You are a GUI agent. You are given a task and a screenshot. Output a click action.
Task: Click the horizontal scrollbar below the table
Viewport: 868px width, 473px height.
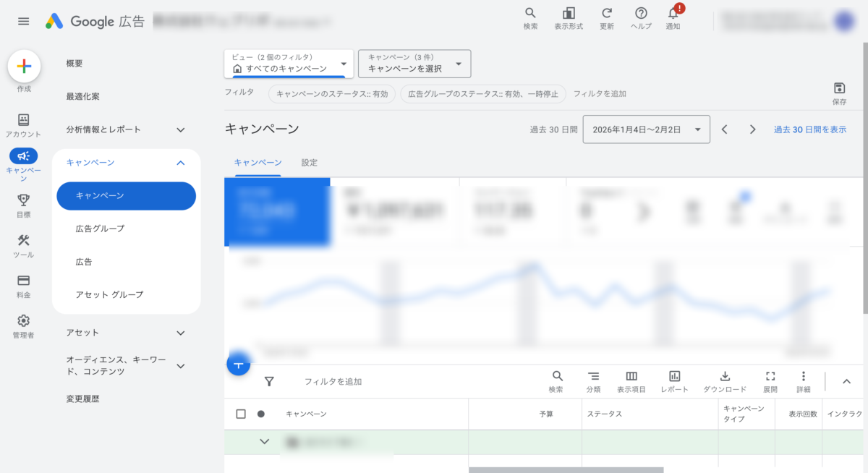click(x=566, y=469)
